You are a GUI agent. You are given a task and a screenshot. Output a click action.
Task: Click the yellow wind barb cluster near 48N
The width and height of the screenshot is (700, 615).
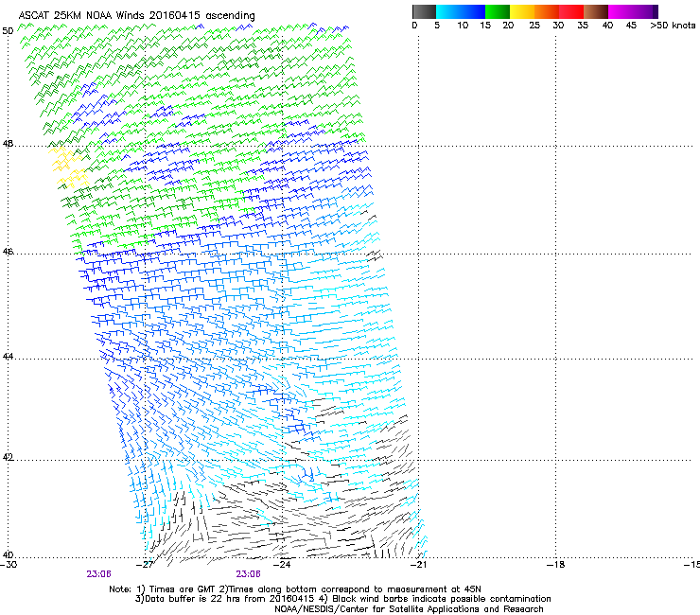[69, 167]
